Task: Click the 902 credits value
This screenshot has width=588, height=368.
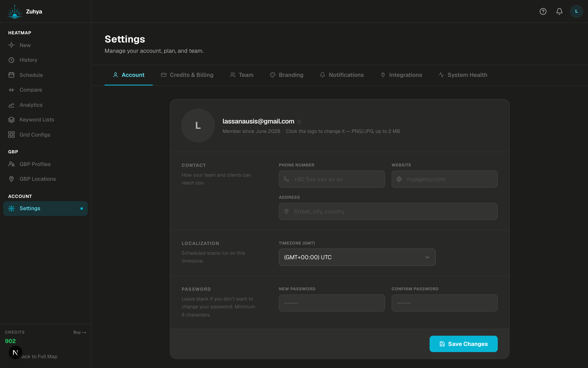Action: [x=10, y=341]
